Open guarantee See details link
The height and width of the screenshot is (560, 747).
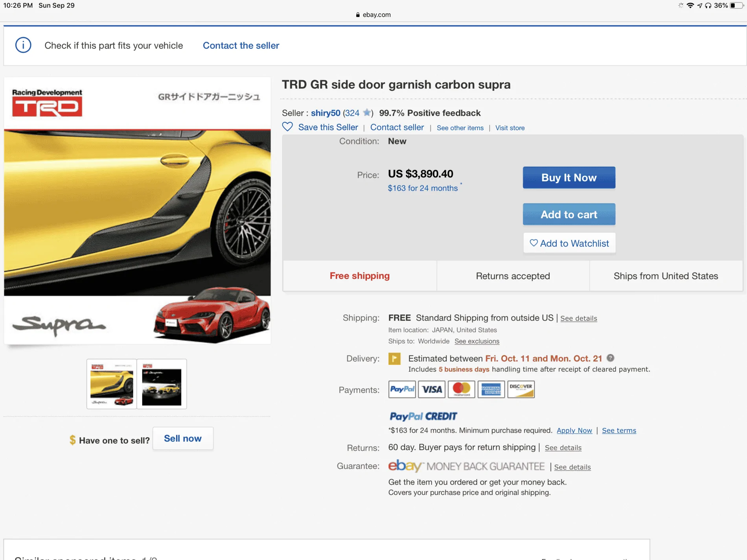tap(572, 467)
